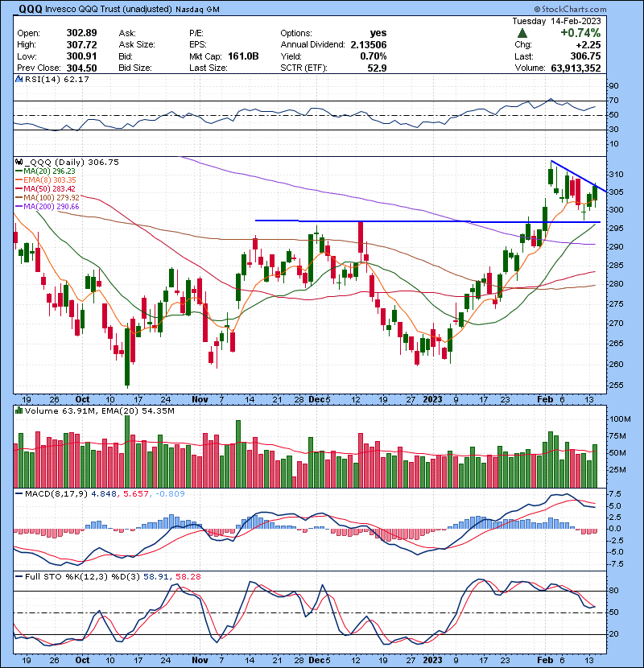Click the horizontal blue resistance line near 297
The height and width of the screenshot is (668, 644).
click(x=427, y=221)
